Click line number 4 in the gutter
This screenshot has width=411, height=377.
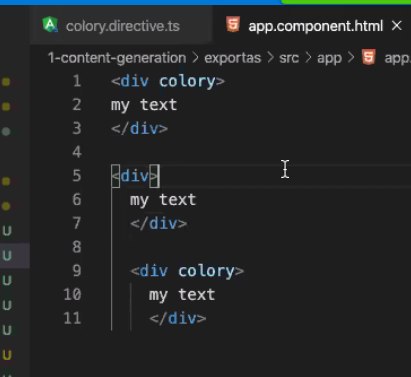pyautogui.click(x=77, y=152)
